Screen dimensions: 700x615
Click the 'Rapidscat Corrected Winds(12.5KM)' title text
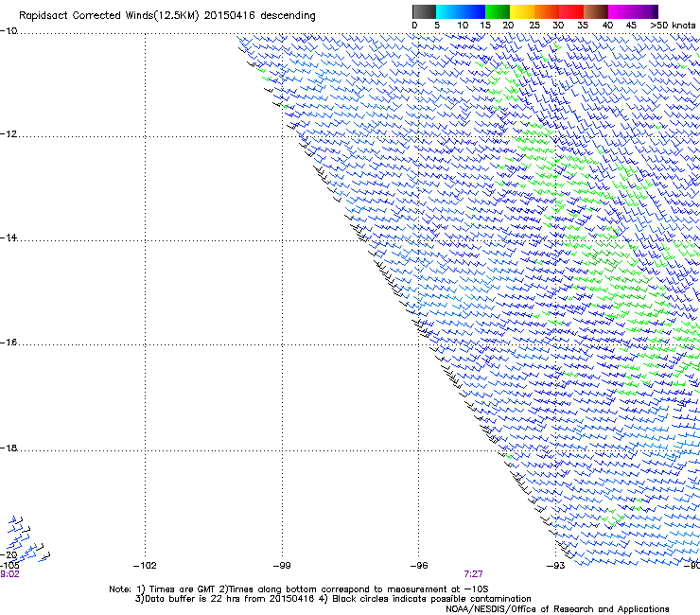coord(109,16)
